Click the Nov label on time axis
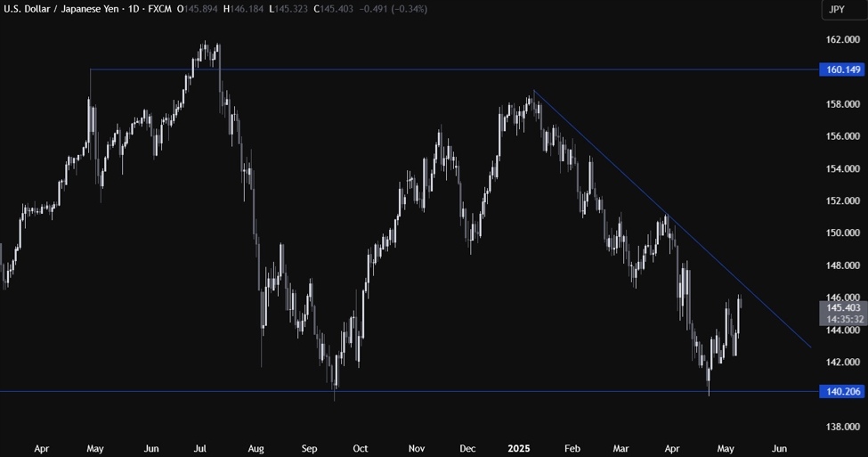 pos(417,448)
